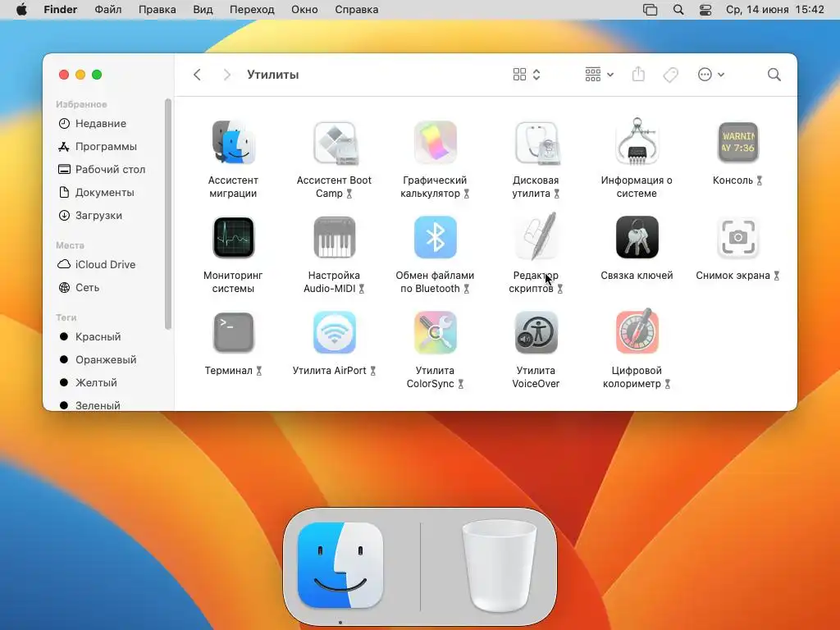This screenshot has height=630, width=840.
Task: Select the Ассистент Boot Camp icon
Action: [x=335, y=143]
